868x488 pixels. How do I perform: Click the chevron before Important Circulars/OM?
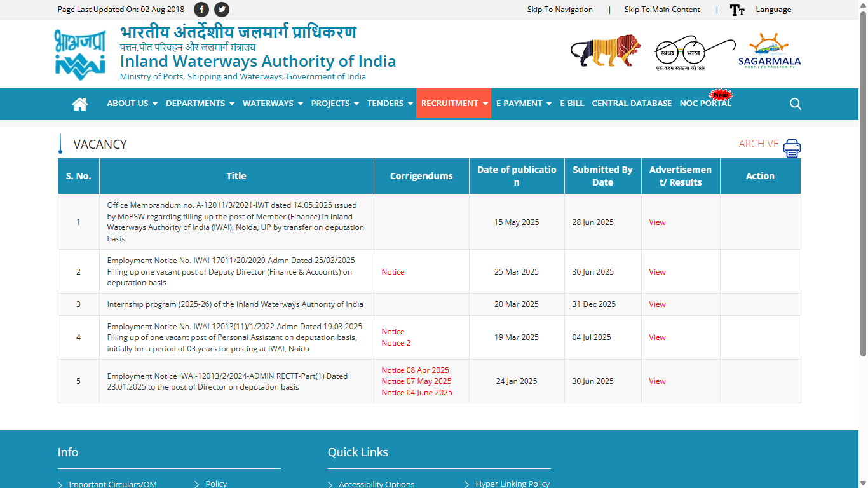60,485
